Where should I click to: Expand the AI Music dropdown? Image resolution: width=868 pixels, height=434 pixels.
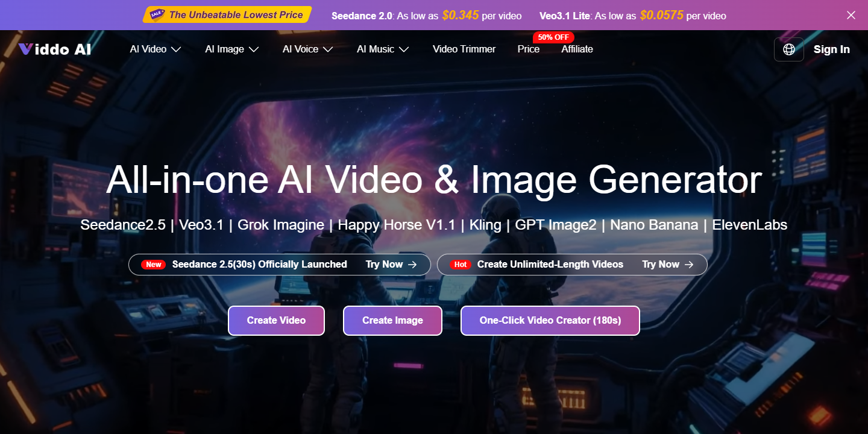coord(383,49)
